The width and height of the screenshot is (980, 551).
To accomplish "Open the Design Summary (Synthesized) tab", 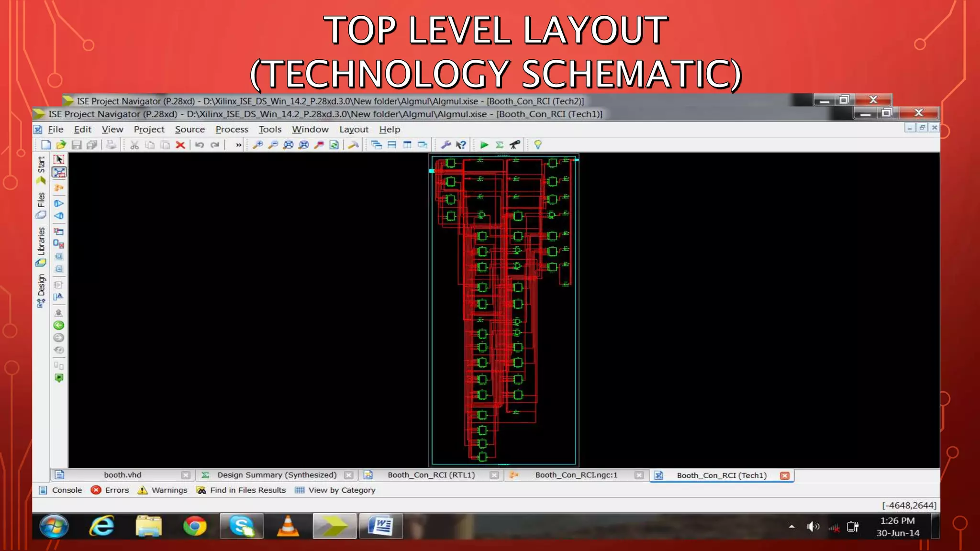I will (277, 475).
